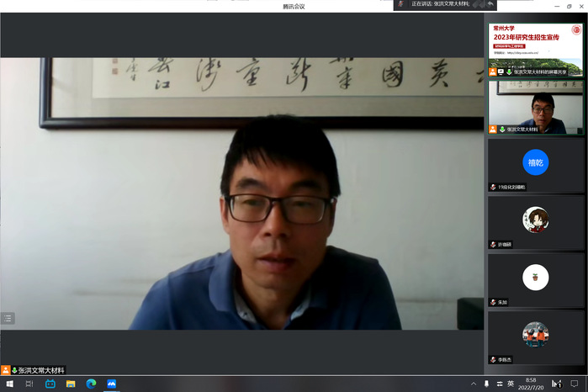The width and height of the screenshot is (588, 392).
Task: Click the main speaker video area
Action: click(242, 193)
